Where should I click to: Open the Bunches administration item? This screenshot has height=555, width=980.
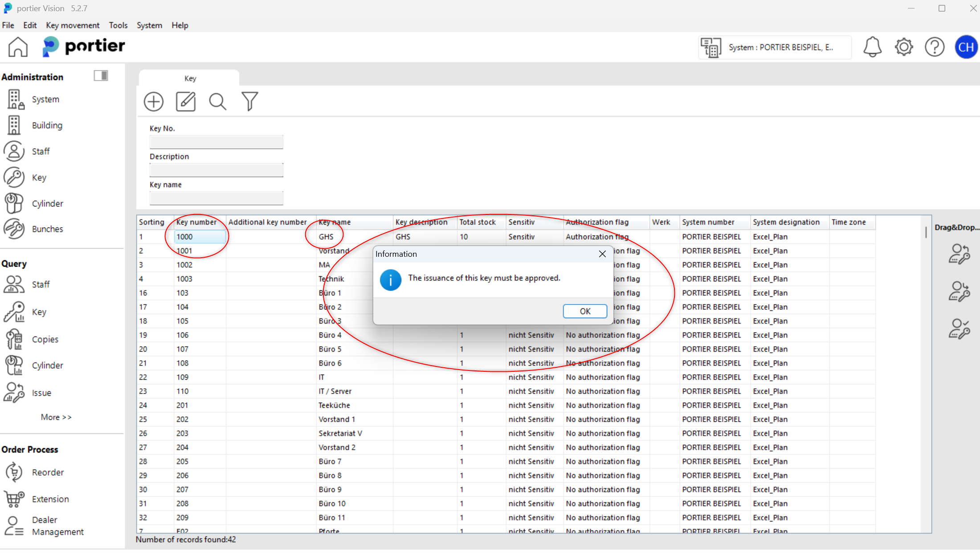pos(47,229)
